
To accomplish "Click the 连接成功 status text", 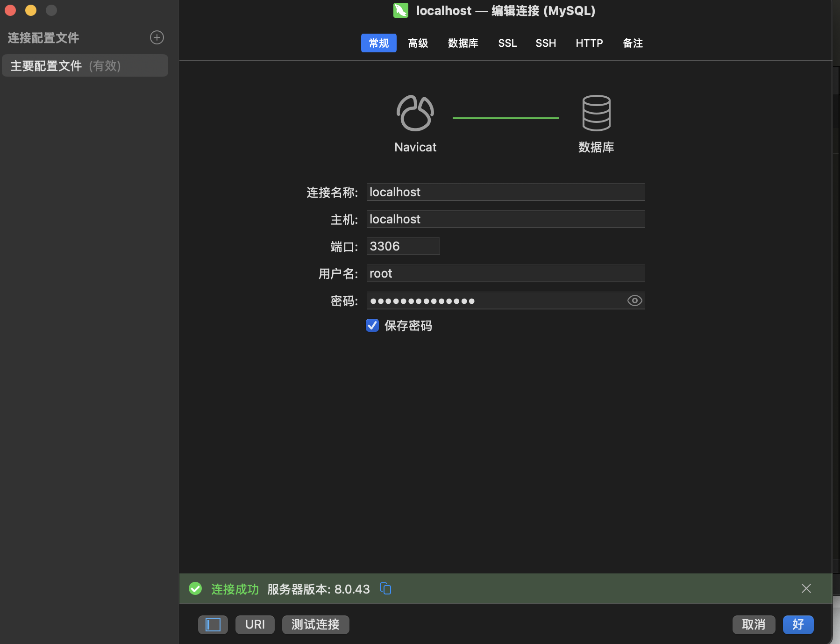I will (x=235, y=589).
